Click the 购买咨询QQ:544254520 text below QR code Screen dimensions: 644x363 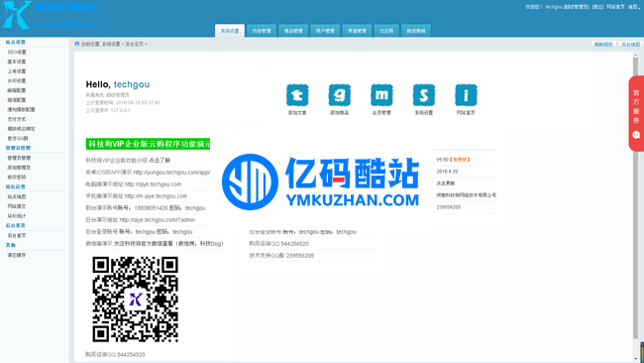115,354
